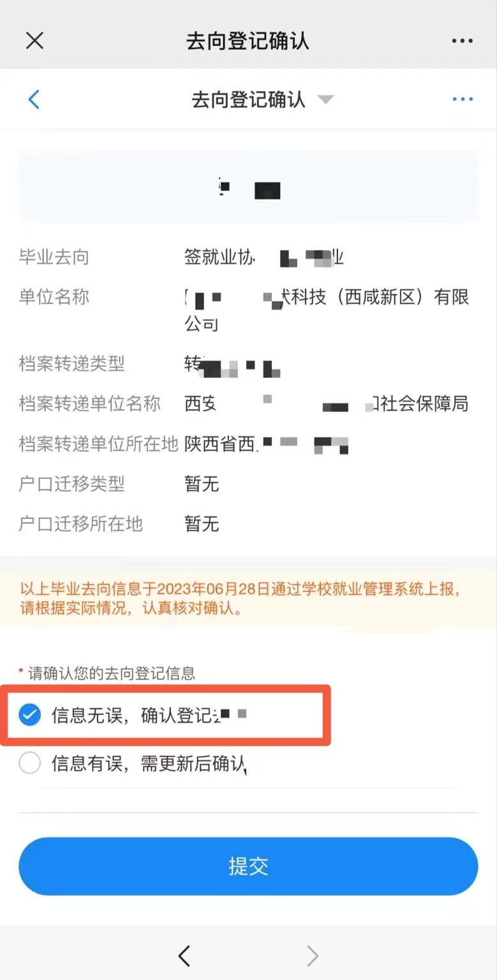Go forward using bottom right arrow

pos(312,955)
